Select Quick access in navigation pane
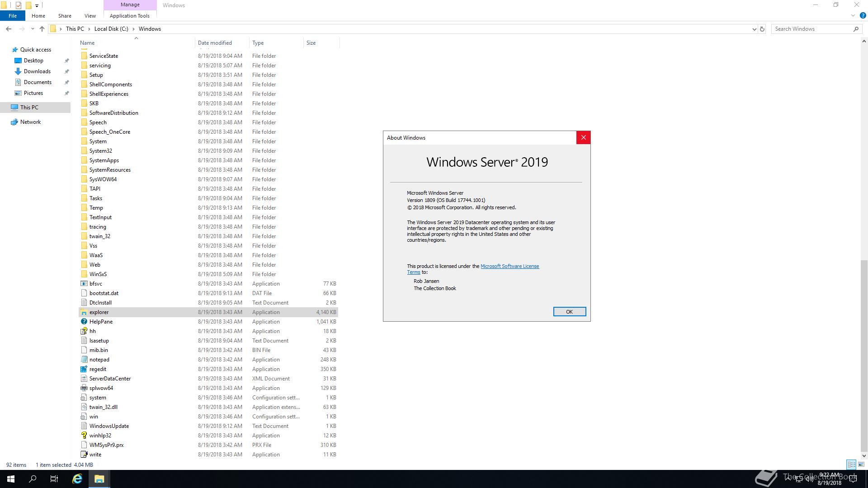The height and width of the screenshot is (488, 868). (35, 50)
